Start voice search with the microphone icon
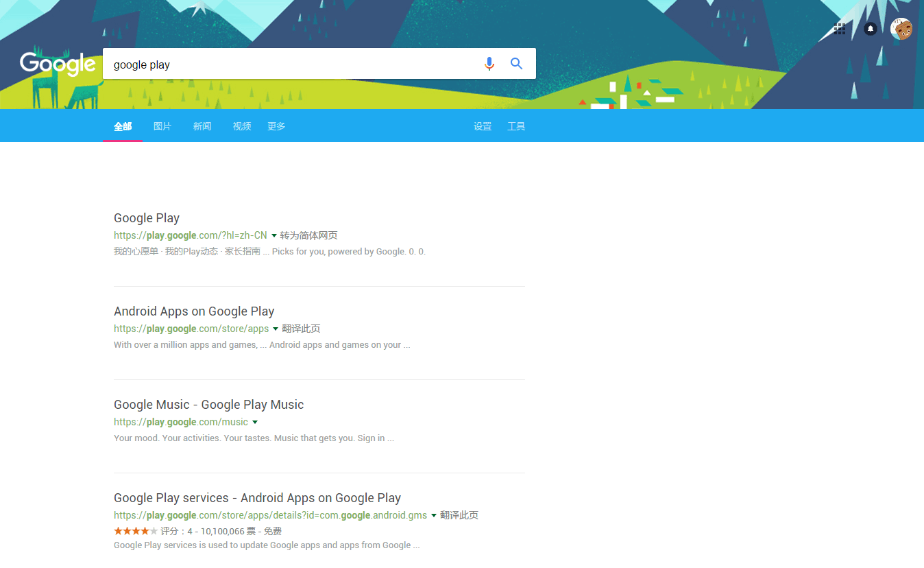Viewport: 924px width, 568px height. (x=489, y=64)
